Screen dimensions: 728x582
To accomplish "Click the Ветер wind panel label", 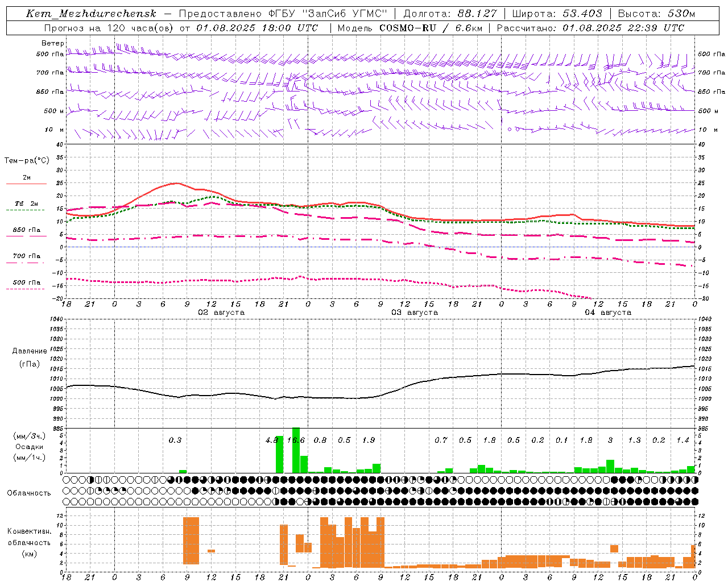I will point(52,43).
